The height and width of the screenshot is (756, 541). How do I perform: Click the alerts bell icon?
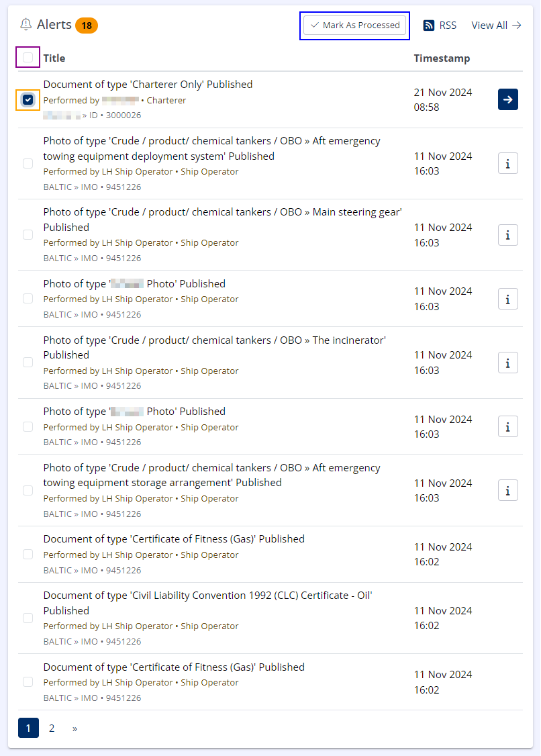tap(26, 25)
